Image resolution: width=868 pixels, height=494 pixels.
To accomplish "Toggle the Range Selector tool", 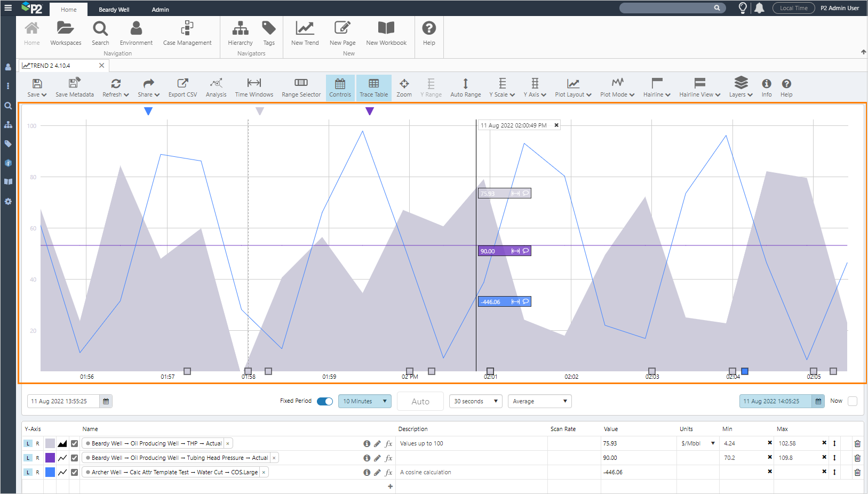I will (x=301, y=87).
